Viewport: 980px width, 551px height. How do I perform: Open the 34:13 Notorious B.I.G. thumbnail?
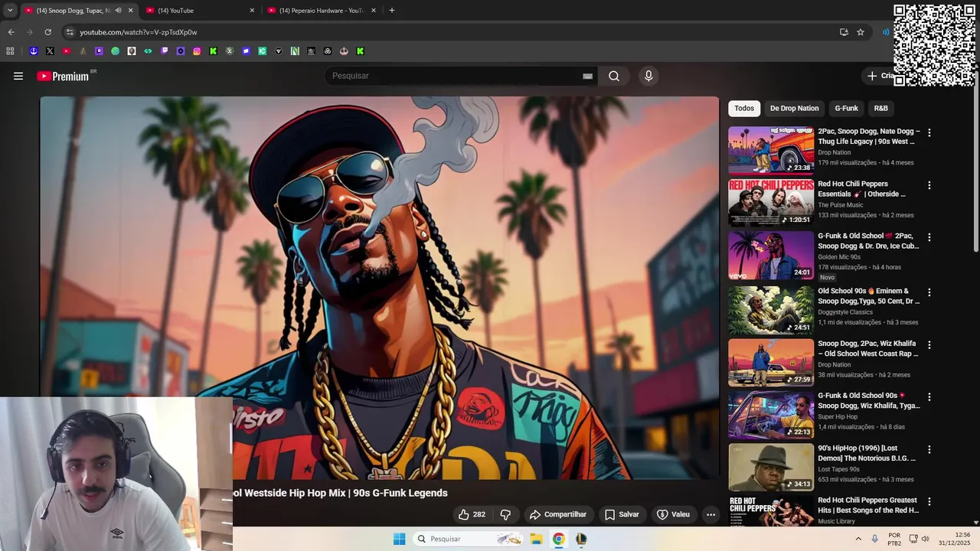tap(771, 467)
